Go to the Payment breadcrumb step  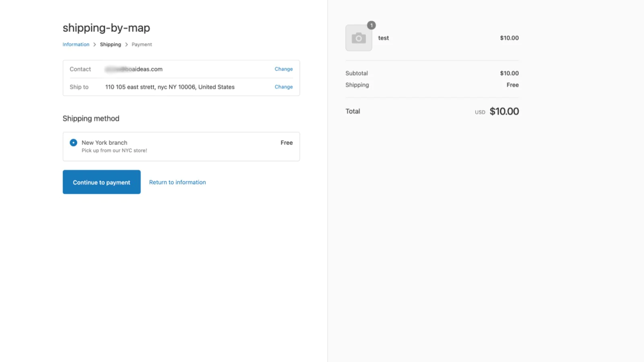[142, 45]
